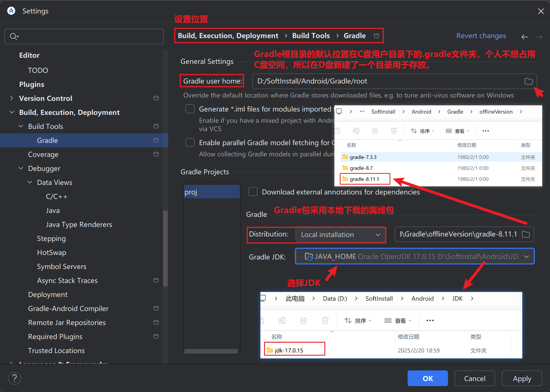Viewport: 550px width, 392px height.
Task: Close the Settings dialog with the X
Action: [x=541, y=11]
